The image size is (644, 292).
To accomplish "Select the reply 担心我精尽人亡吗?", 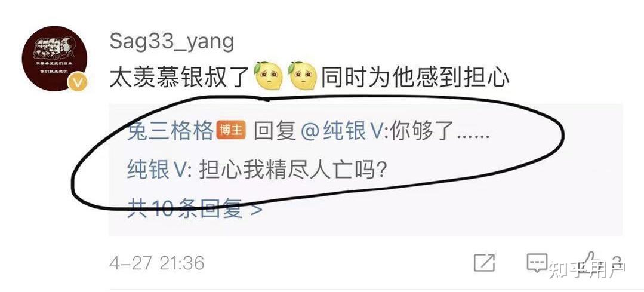I will click(292, 170).
